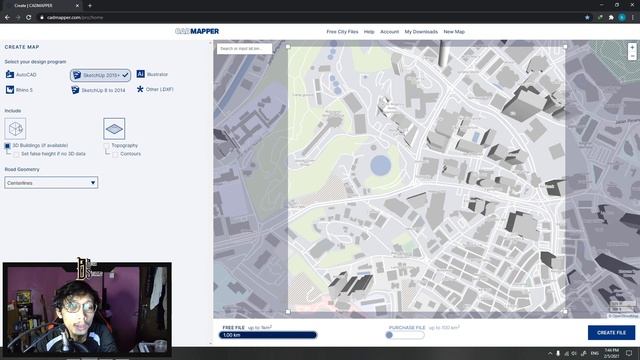The image size is (640, 360).
Task: Choose SketchUp 8 to 2014 icon
Action: [75, 90]
